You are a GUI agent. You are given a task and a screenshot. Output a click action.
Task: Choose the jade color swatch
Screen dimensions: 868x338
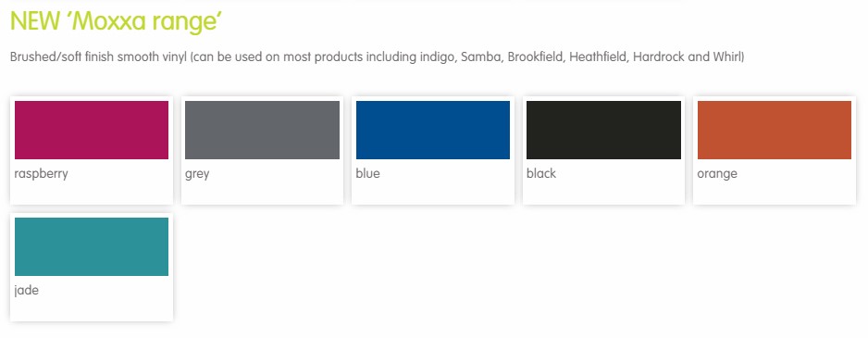[x=92, y=246]
